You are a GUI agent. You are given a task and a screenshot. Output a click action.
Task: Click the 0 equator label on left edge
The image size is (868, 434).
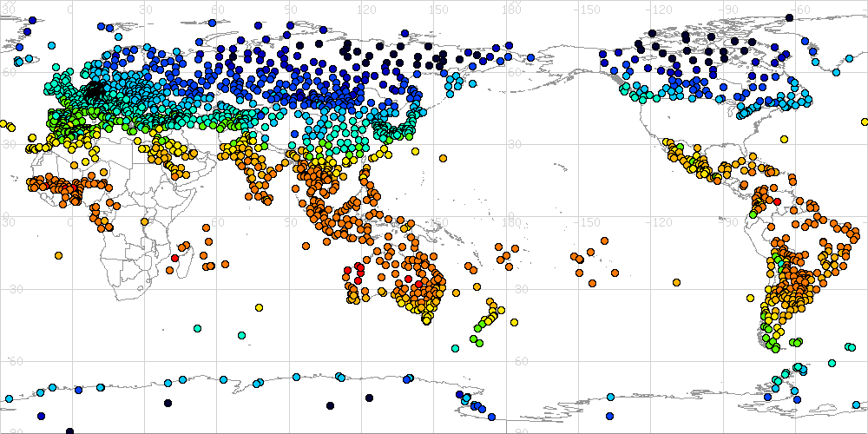[x=7, y=216]
